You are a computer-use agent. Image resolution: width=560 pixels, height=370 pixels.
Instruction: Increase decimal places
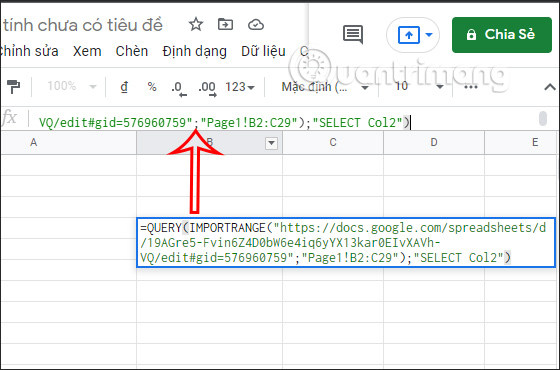pyautogui.click(x=208, y=89)
